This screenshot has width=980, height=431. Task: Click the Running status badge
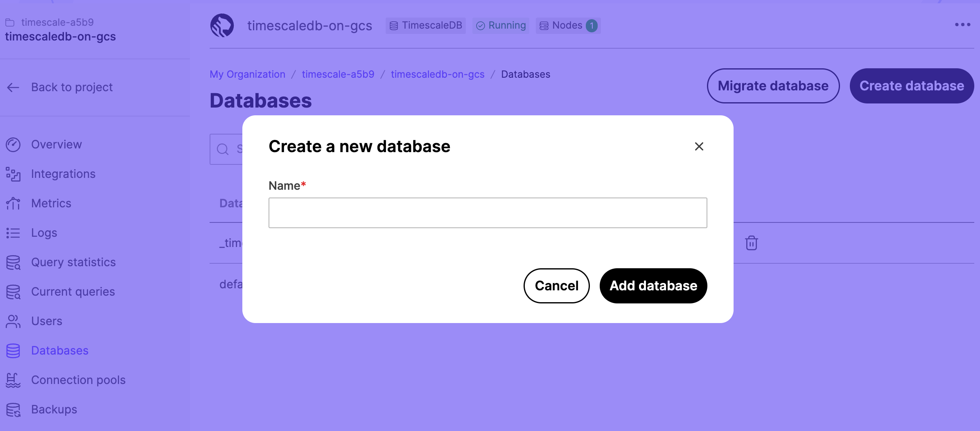pyautogui.click(x=501, y=25)
